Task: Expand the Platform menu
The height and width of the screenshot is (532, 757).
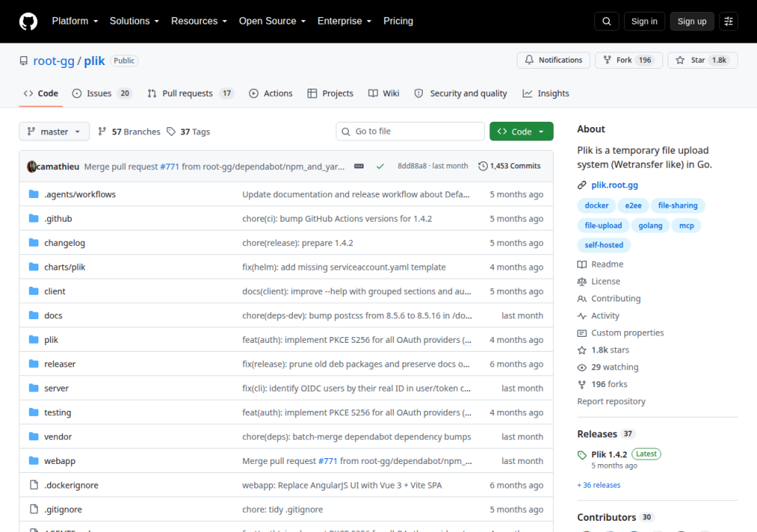Action: 75,21
